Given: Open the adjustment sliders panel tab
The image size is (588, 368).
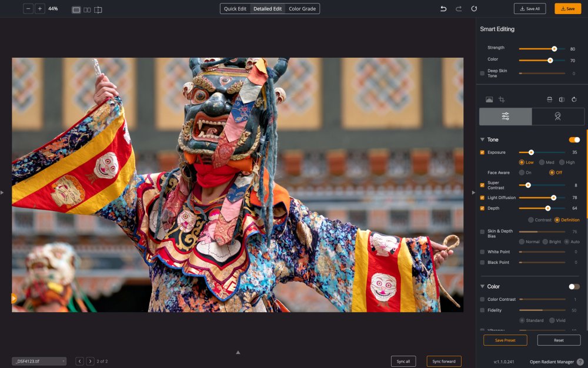Looking at the screenshot, I should 505,117.
